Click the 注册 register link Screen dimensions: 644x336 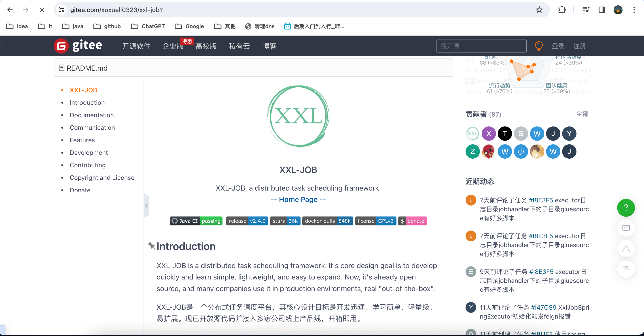580,46
